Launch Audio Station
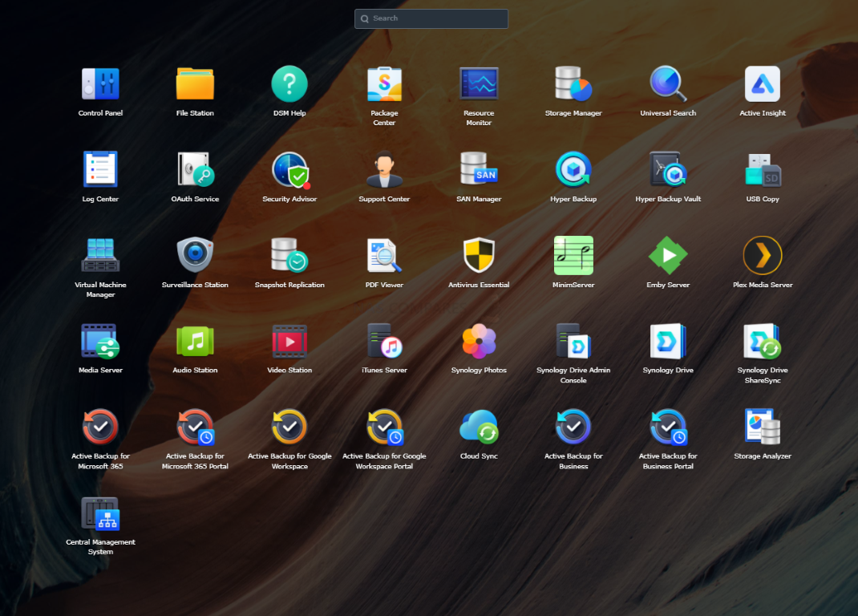858x616 pixels. (x=195, y=341)
